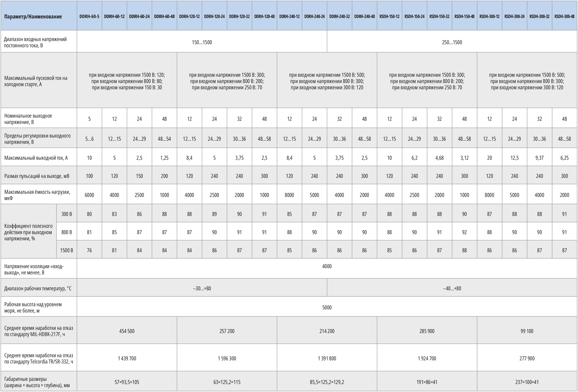Select the DDRH-120-24 column header

coord(214,15)
